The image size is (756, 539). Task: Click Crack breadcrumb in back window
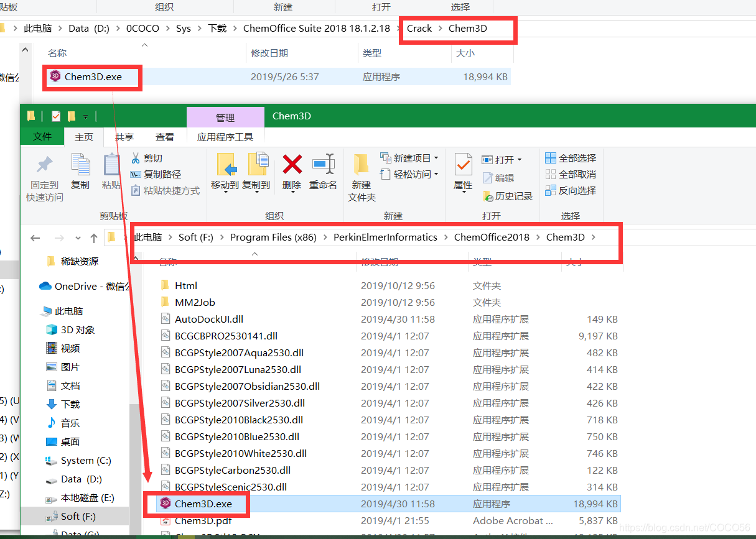click(x=419, y=28)
